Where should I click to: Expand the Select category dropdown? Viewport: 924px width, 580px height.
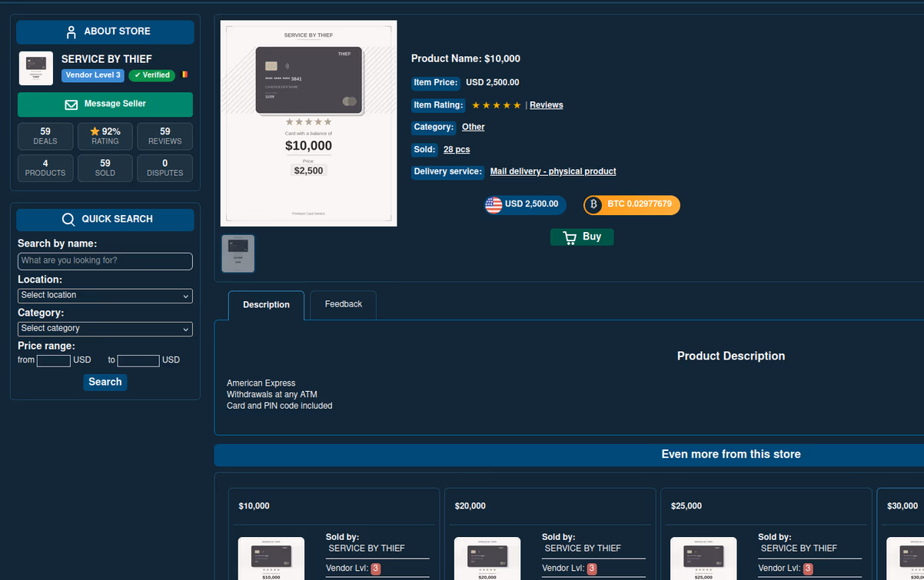click(x=105, y=329)
